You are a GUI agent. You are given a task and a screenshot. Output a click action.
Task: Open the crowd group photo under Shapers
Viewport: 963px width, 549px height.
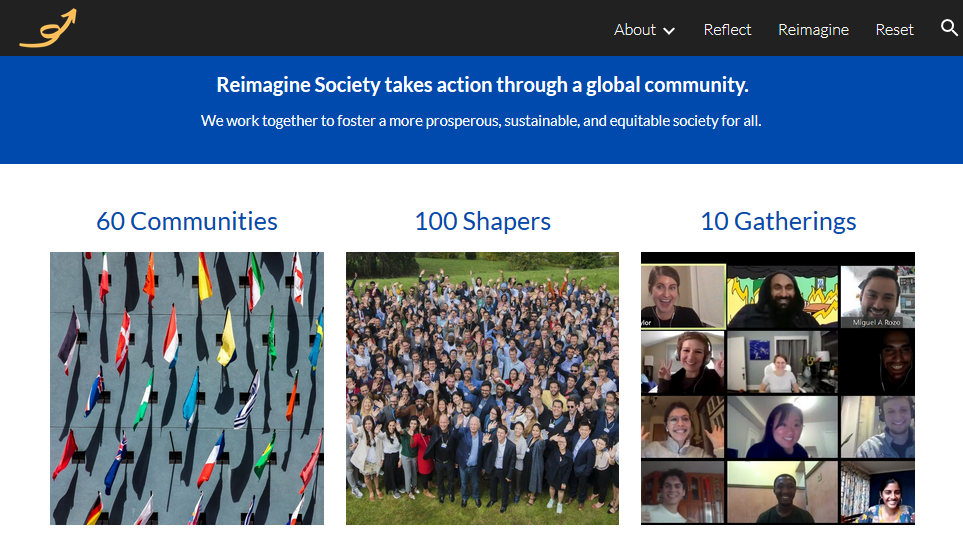coord(482,388)
